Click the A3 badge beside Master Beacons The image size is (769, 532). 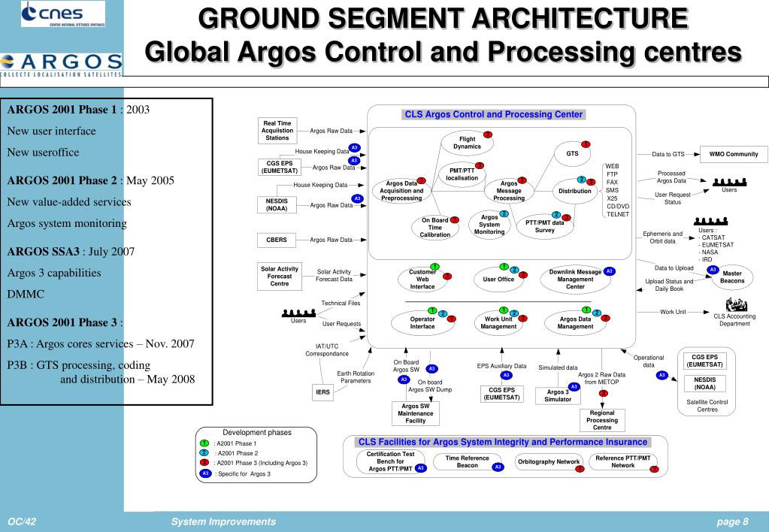point(713,270)
